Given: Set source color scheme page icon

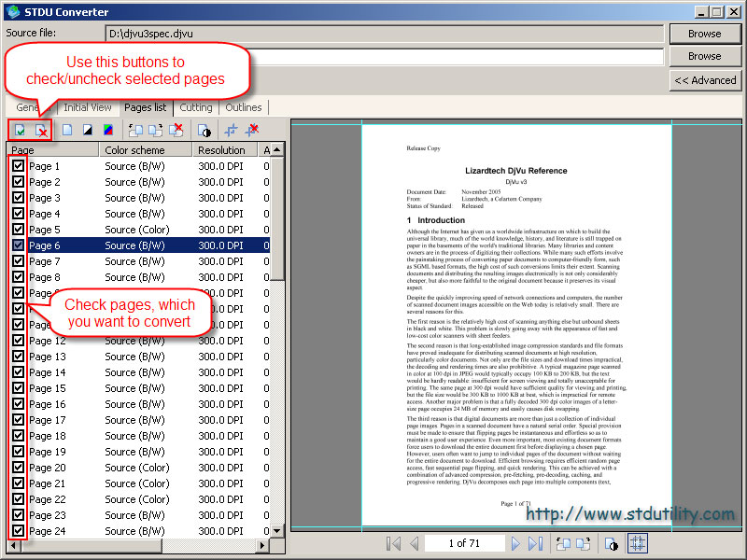Looking at the screenshot, I should pos(67,130).
